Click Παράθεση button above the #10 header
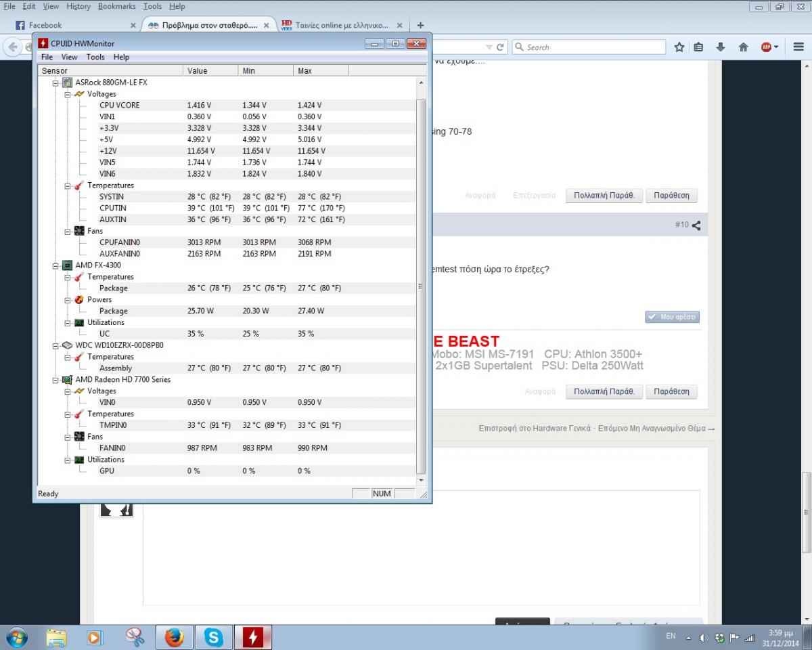Screen dimensions: 812x650 click(x=671, y=195)
